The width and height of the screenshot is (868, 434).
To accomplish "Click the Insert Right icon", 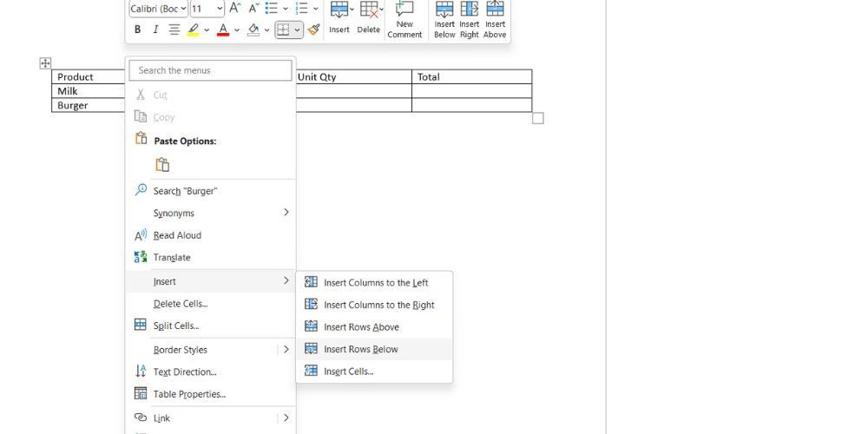I will (x=470, y=20).
